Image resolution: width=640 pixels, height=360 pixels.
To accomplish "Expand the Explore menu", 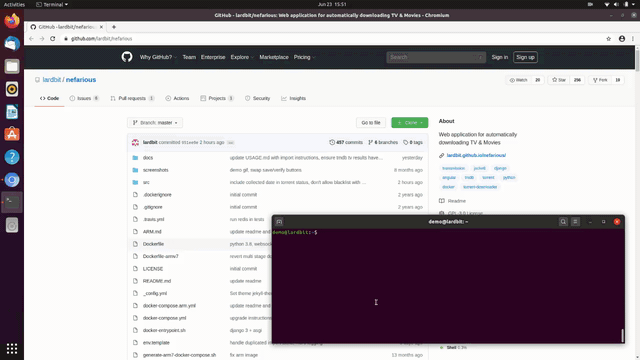I will [242, 57].
